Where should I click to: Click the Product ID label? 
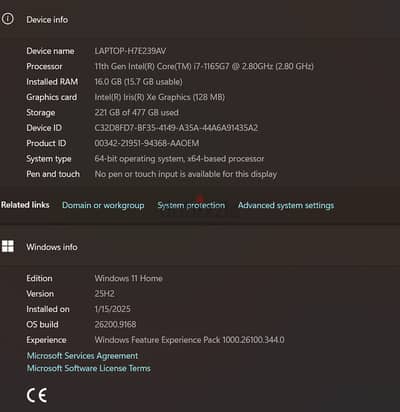(x=46, y=143)
